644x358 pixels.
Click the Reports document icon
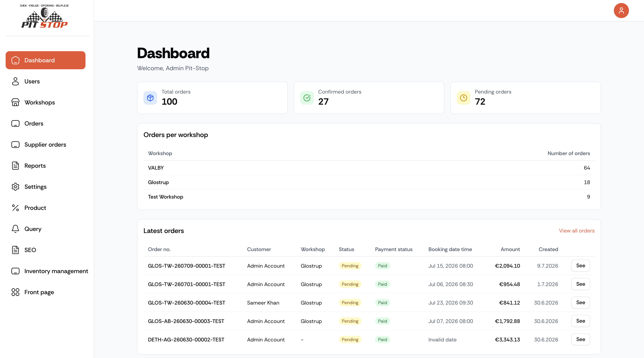(15, 166)
